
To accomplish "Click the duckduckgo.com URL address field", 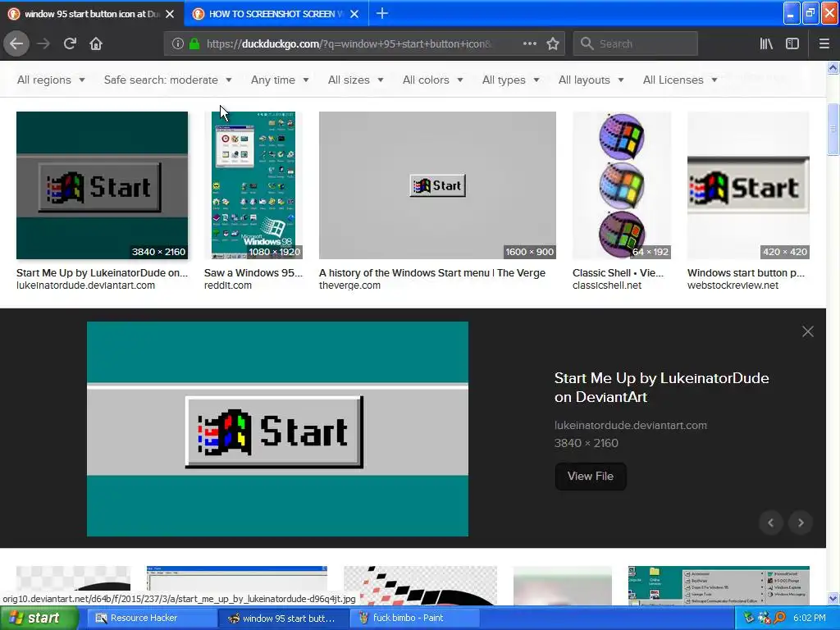I will pyautogui.click(x=348, y=43).
